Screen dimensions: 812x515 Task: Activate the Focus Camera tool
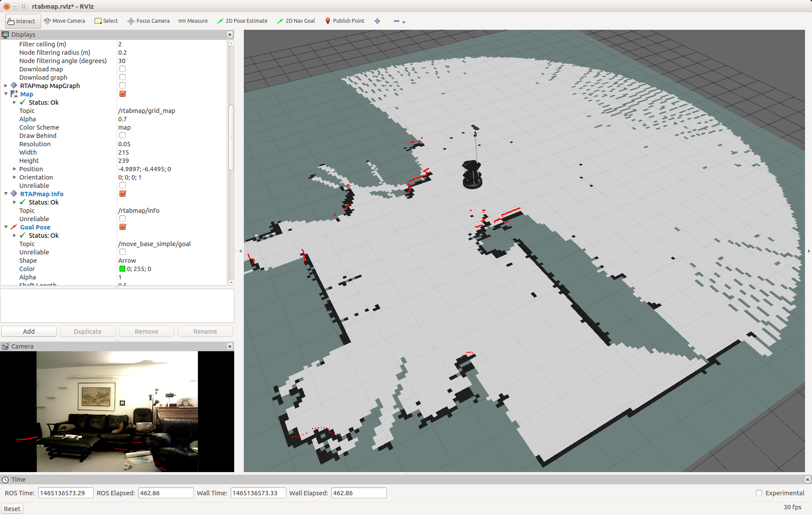148,21
